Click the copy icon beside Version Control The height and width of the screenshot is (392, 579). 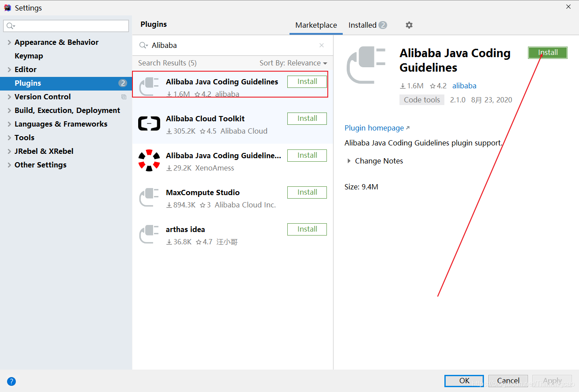point(124,97)
